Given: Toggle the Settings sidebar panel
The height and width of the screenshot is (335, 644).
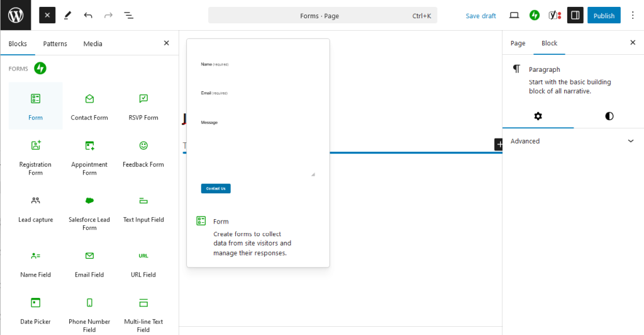Looking at the screenshot, I should click(575, 15).
